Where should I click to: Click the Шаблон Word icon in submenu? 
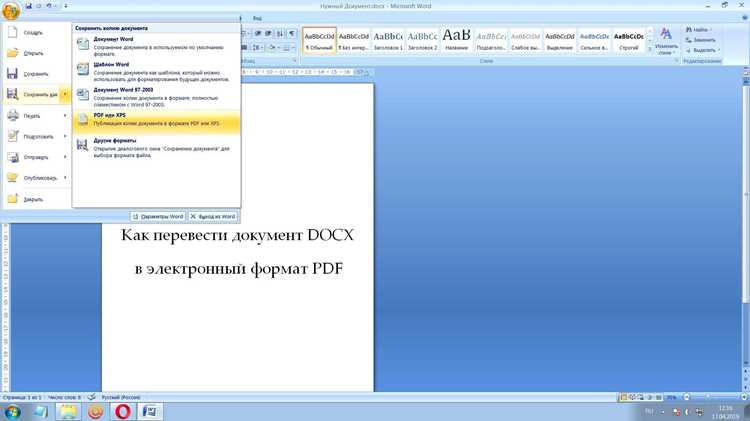83,69
